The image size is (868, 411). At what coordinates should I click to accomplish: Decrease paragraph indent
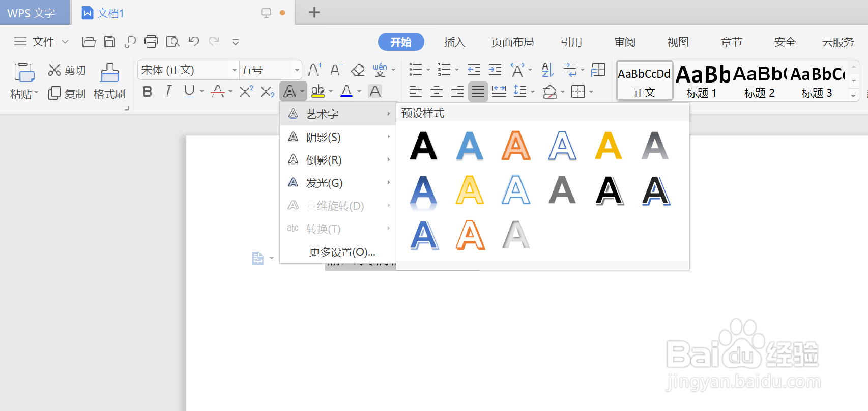pyautogui.click(x=474, y=70)
